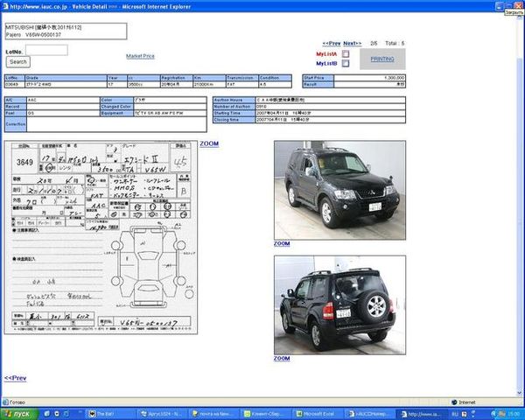Click the bottom <<Prev link
This screenshot has width=525, height=420.
[16, 378]
